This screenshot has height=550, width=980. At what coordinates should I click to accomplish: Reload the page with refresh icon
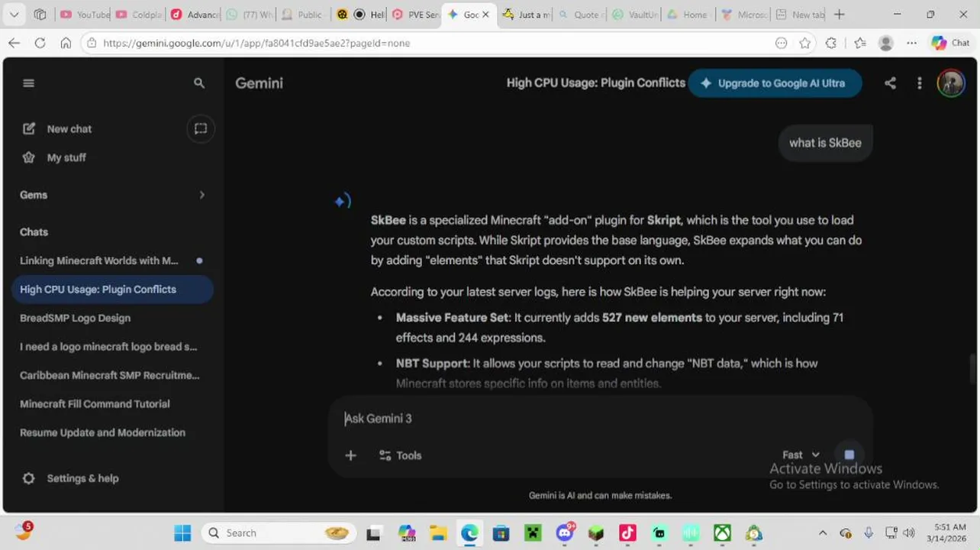[40, 43]
